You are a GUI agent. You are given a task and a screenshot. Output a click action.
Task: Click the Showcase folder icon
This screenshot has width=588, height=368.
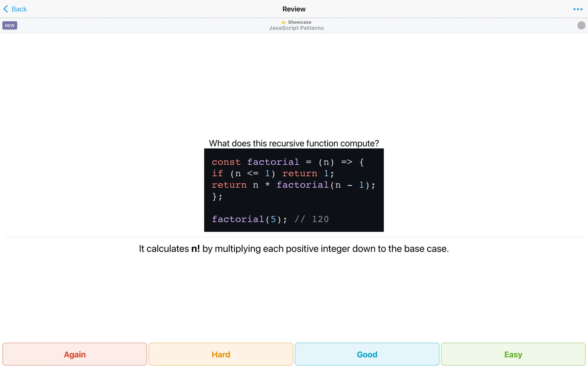pos(283,22)
